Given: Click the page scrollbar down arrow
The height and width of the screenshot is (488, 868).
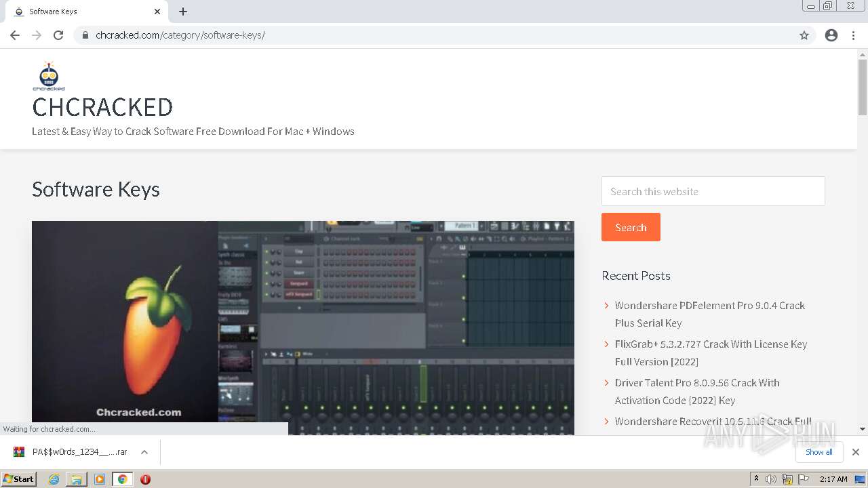Looking at the screenshot, I should (863, 429).
